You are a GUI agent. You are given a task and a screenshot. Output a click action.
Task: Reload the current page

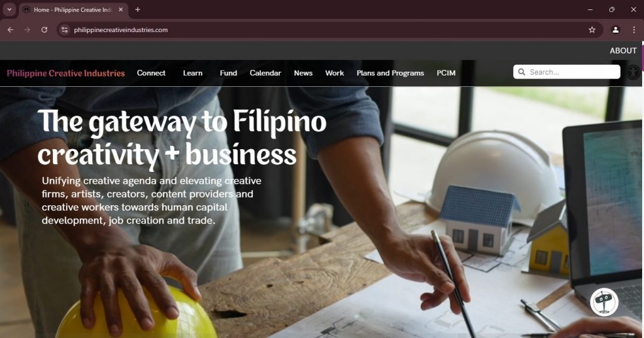45,30
